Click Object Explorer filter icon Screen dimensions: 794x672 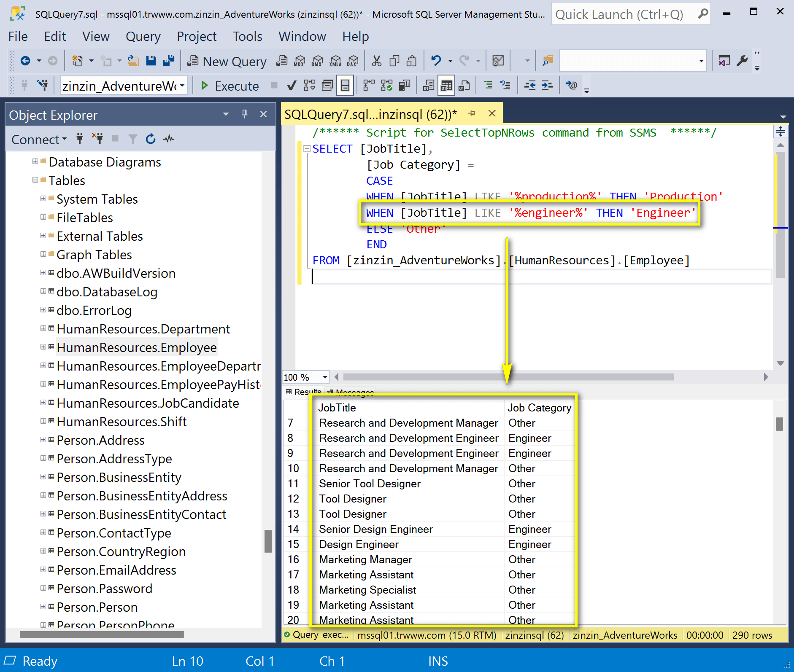[x=132, y=139]
